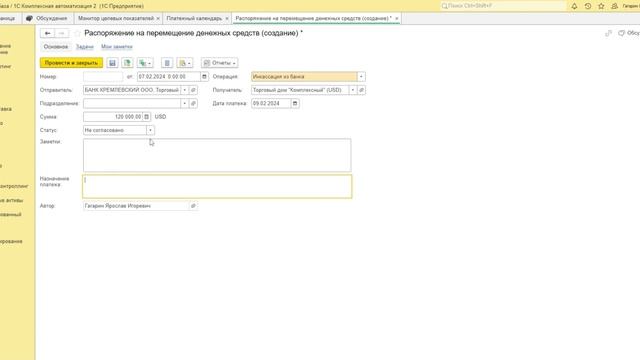Click the Статус field Не согласовано

pos(115,130)
